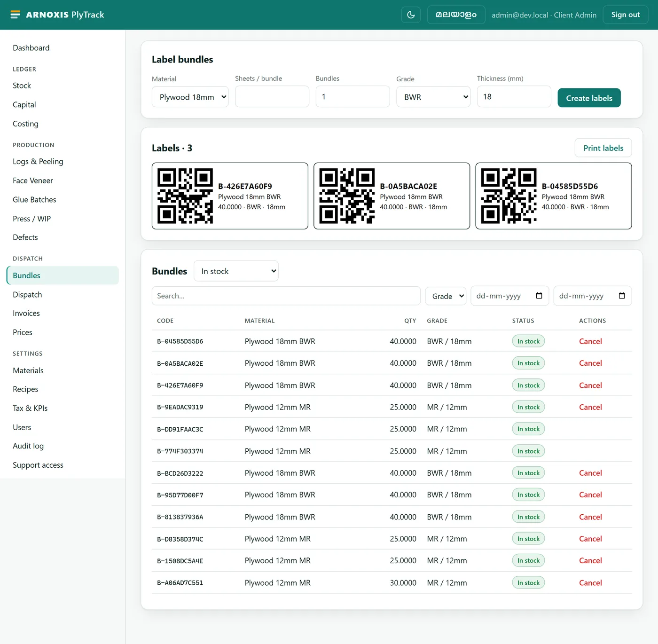
Task: Click the Search bundles input box
Action: click(x=286, y=296)
